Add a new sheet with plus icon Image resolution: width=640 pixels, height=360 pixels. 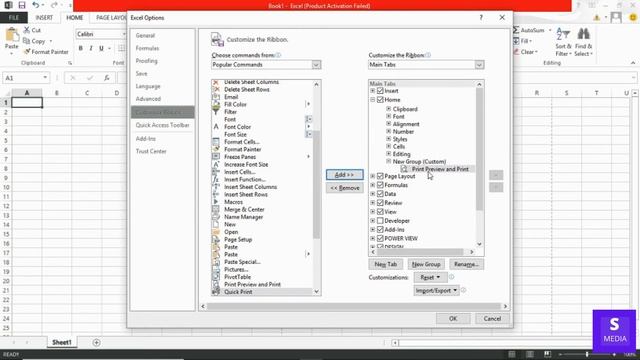coord(96,342)
